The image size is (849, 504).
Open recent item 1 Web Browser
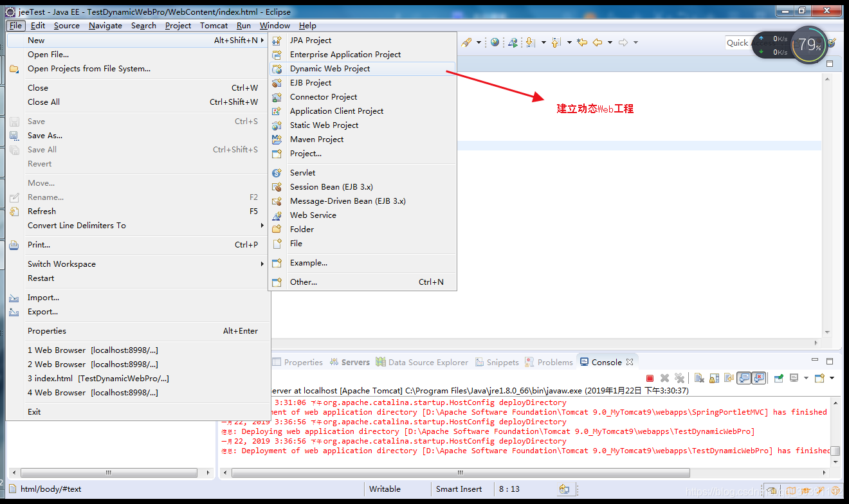click(138, 350)
